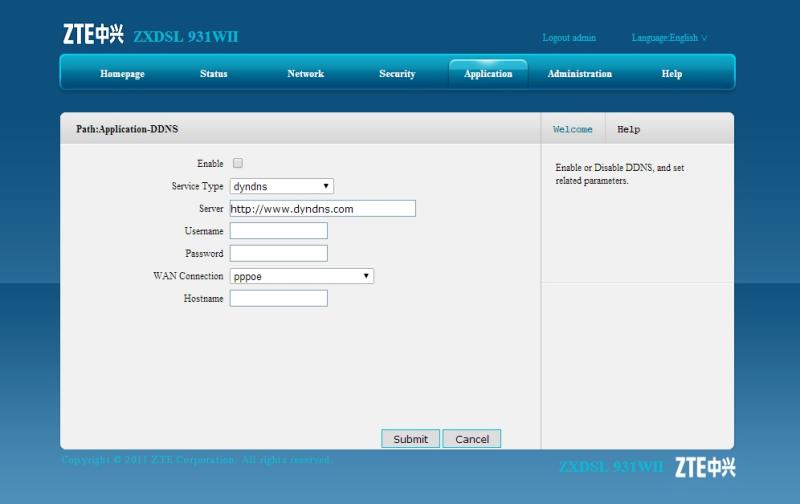
Task: Focus the Server URL field
Action: pyautogui.click(x=322, y=208)
